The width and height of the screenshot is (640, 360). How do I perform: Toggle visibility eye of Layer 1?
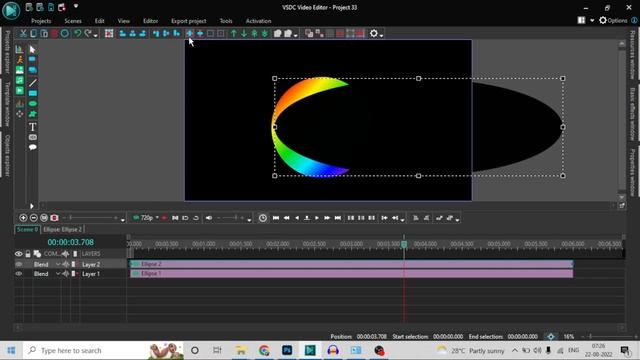pos(18,274)
